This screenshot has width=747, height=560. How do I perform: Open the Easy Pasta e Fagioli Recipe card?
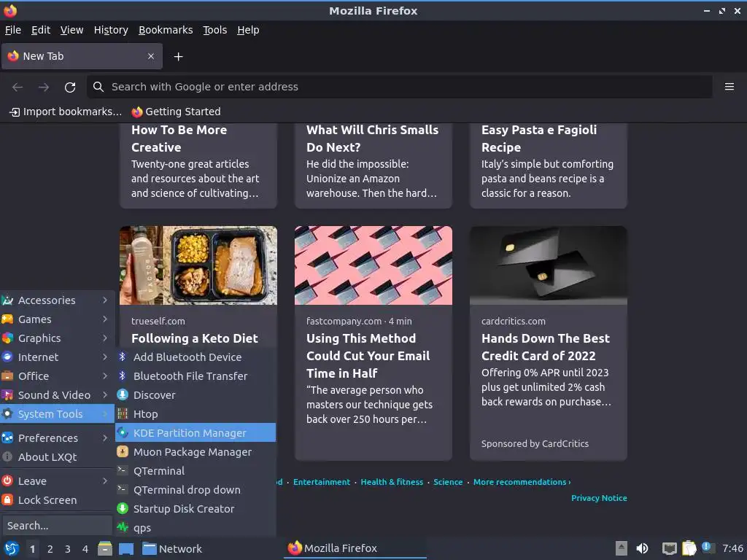click(x=549, y=166)
